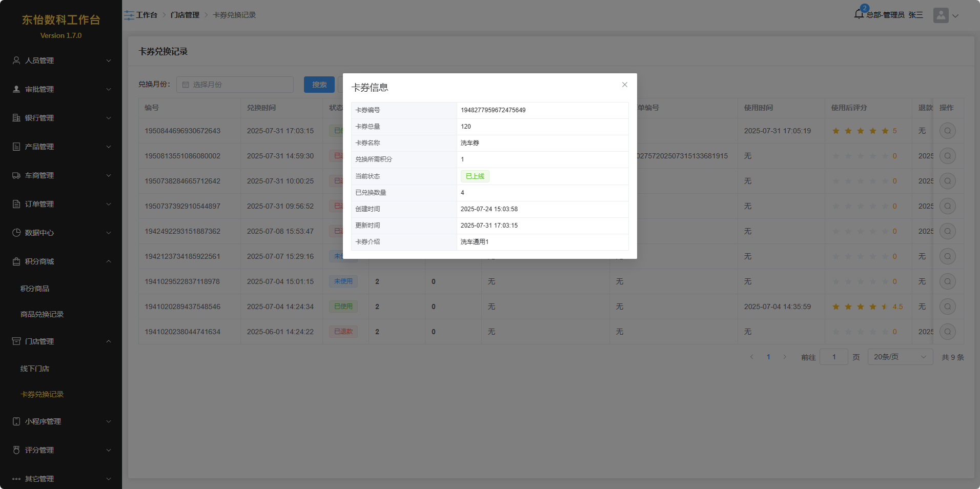Screen dimensions: 980x489
Task: Expand the 银行管理 menu
Action: (61, 118)
